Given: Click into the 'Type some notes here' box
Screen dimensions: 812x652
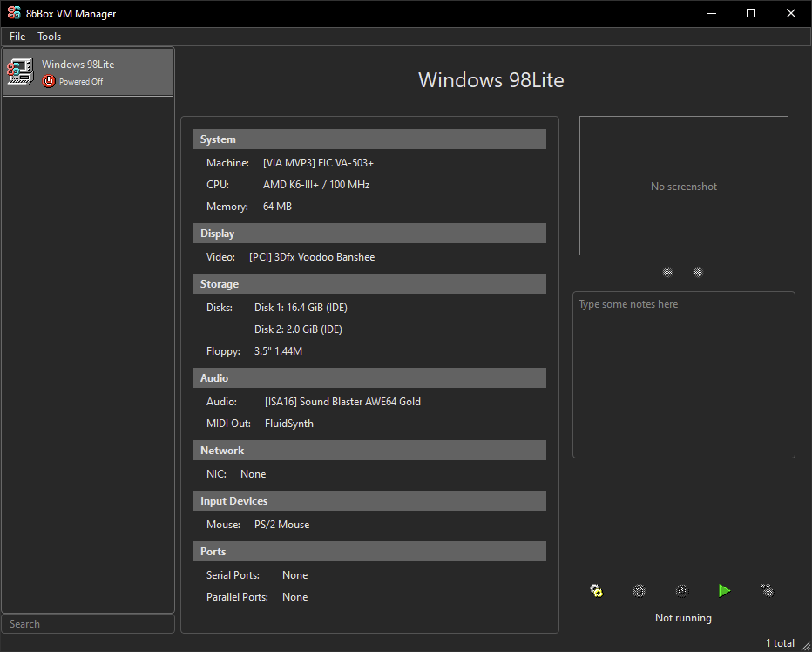Looking at the screenshot, I should 684,375.
